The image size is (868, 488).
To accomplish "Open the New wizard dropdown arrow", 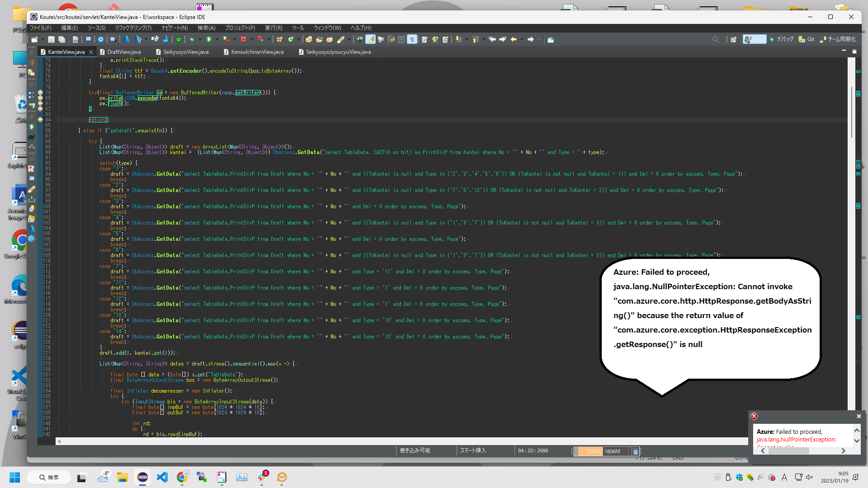I will click(x=42, y=40).
